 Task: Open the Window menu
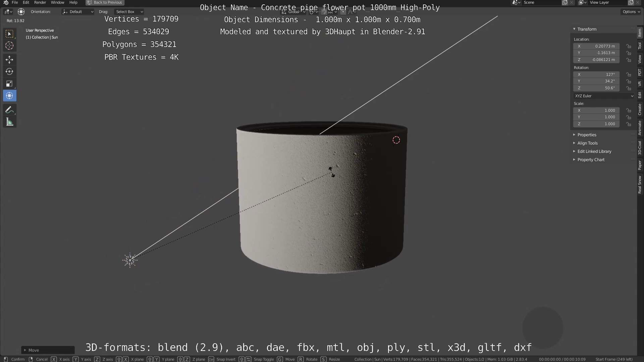[57, 2]
